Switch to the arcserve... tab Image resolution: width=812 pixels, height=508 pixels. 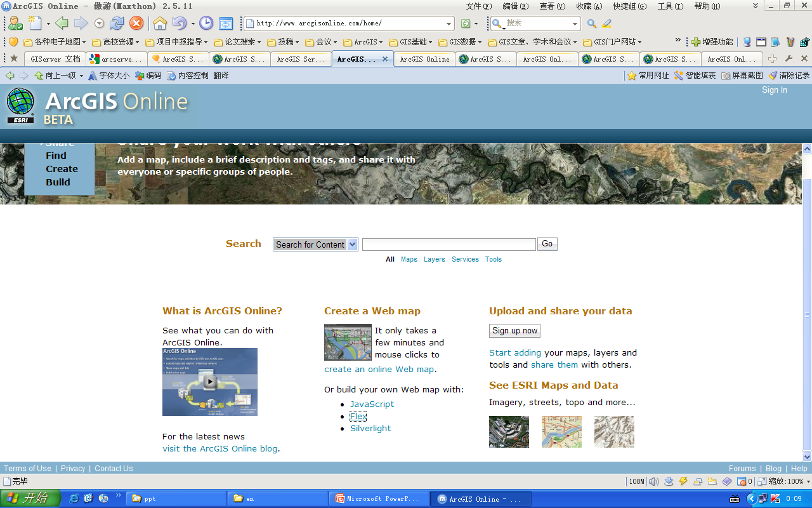[116, 59]
